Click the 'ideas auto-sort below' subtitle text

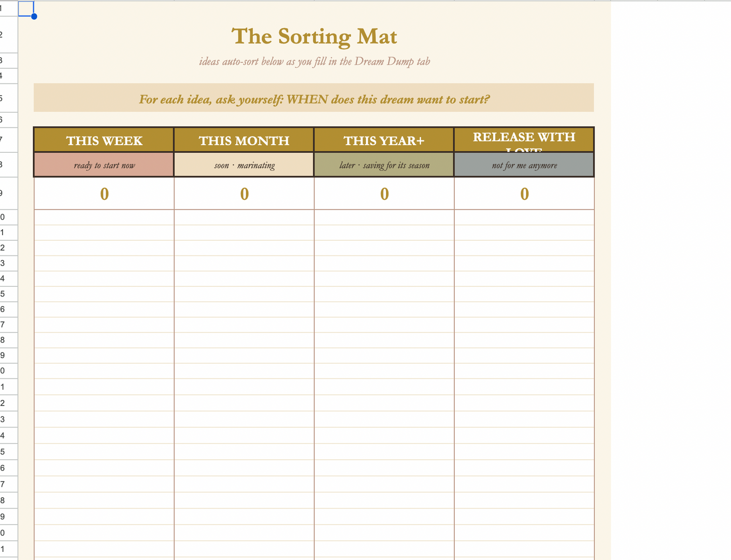(x=314, y=62)
